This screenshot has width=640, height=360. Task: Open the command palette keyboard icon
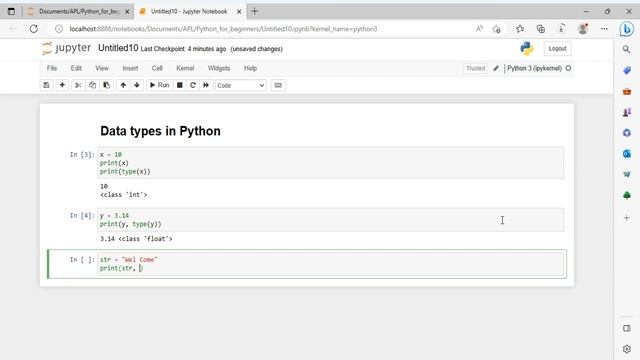[278, 85]
